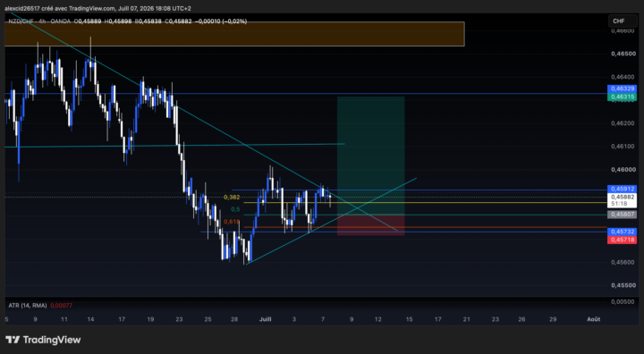Select the green profit zone of long position
Screen dimensions: 644x354
[x=371, y=156]
